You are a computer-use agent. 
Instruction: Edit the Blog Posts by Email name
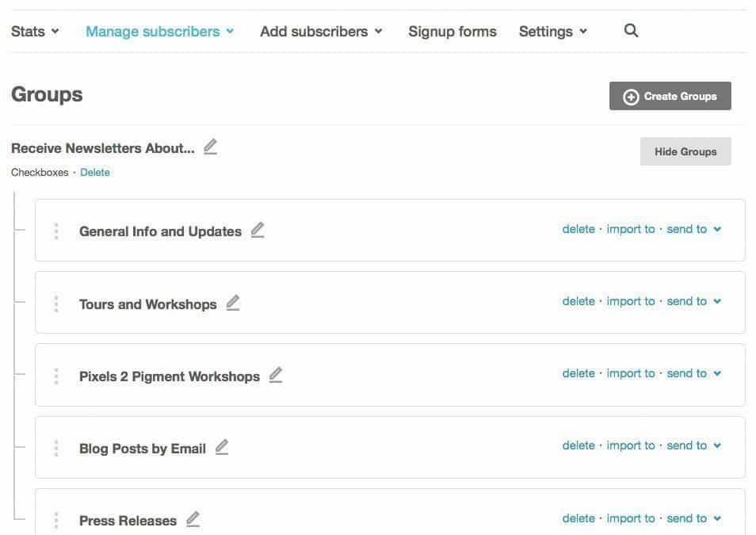222,448
